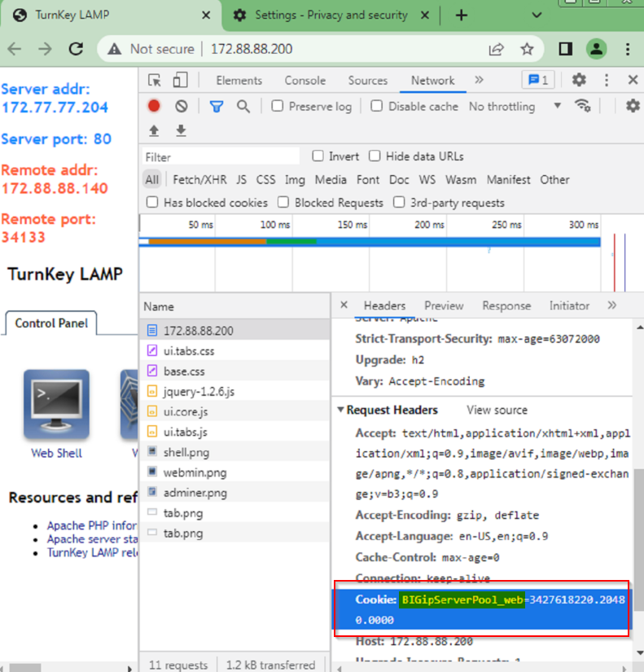Screen dimensions: 644x672
Task: Check 3rd-party requests checkbox
Action: tap(399, 202)
